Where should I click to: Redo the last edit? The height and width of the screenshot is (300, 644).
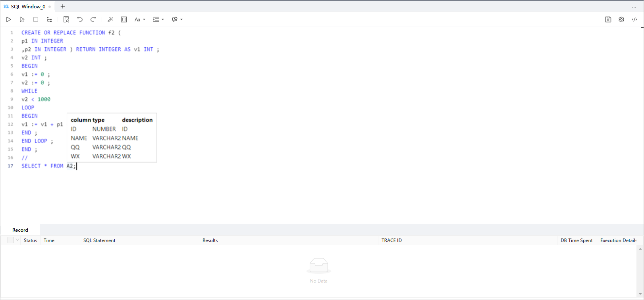click(93, 19)
